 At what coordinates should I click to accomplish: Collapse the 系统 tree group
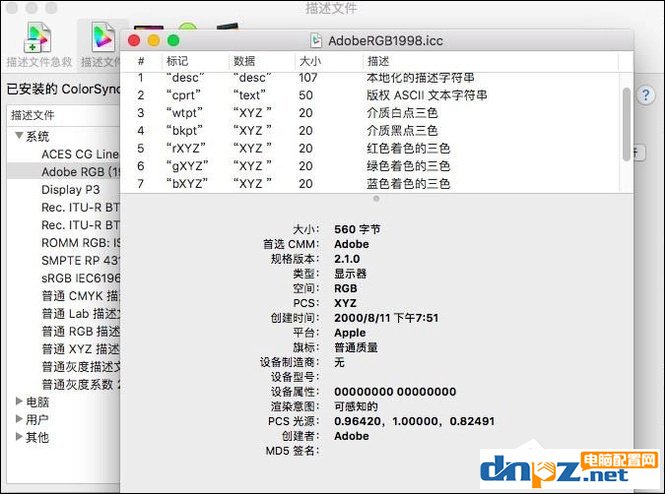pyautogui.click(x=19, y=136)
